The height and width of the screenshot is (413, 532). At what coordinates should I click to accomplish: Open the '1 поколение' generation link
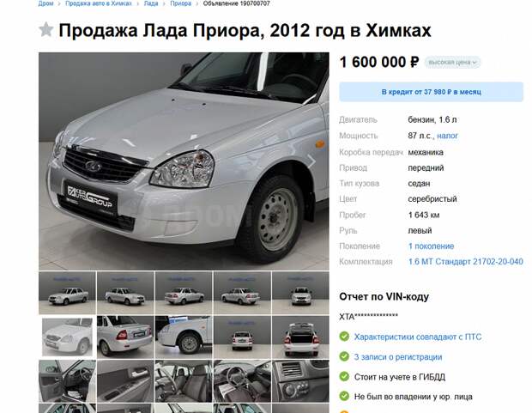point(431,246)
